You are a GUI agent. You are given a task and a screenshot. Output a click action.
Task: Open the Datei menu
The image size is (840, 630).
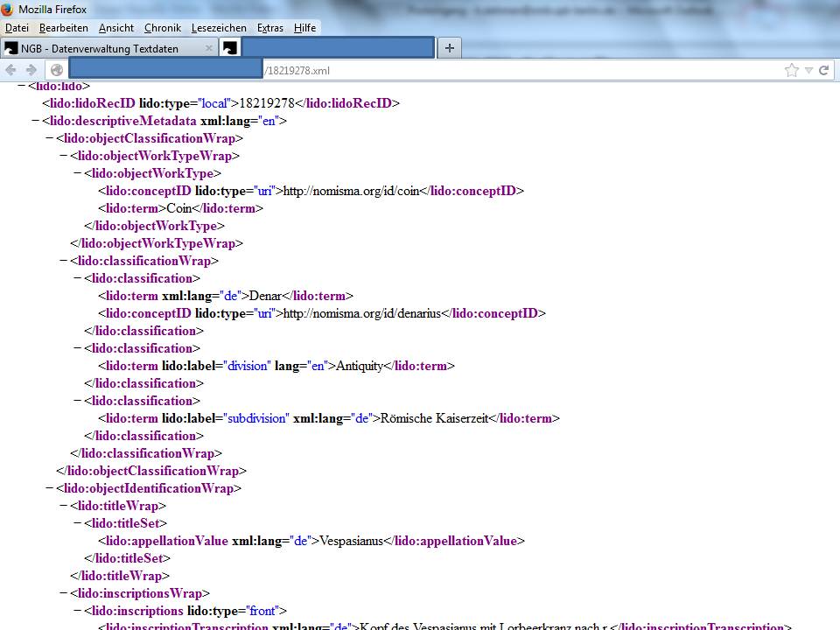tap(17, 28)
